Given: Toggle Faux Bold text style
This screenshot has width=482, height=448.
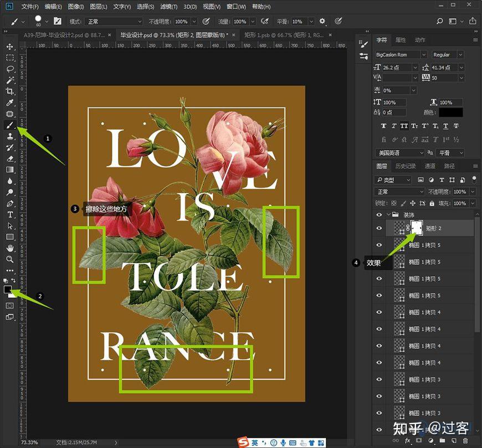Looking at the screenshot, I should pos(383,126).
